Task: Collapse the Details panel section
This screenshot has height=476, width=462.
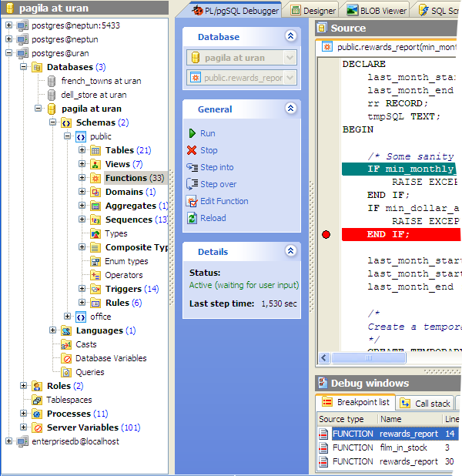Action: point(290,251)
